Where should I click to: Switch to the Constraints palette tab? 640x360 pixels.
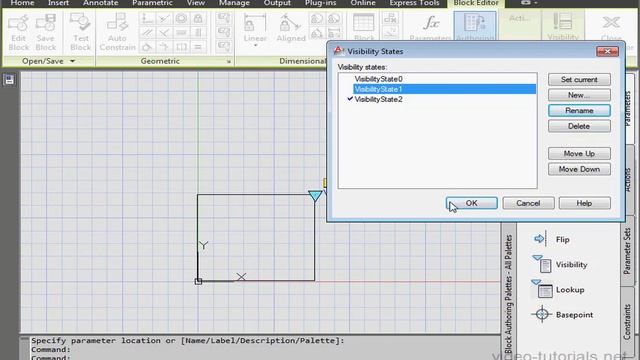point(627,322)
